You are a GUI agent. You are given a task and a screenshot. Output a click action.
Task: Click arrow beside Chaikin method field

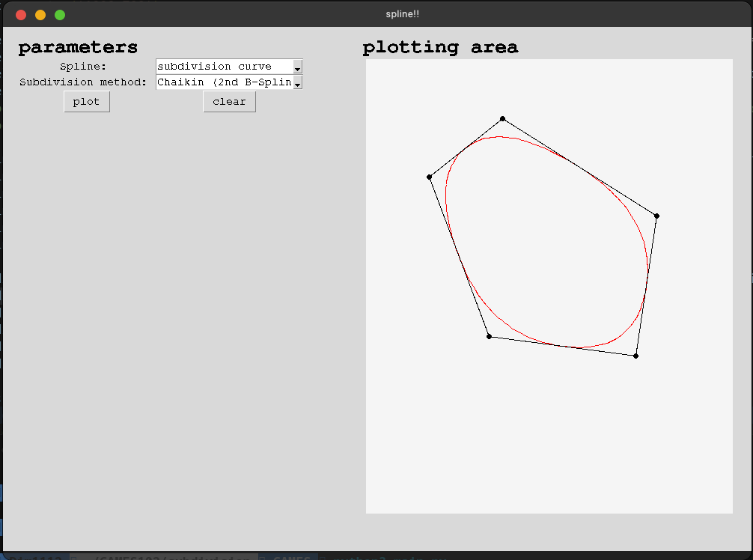[x=297, y=83]
